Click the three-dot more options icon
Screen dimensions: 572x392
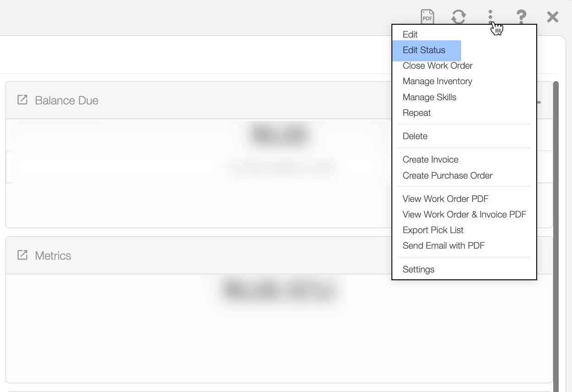490,17
